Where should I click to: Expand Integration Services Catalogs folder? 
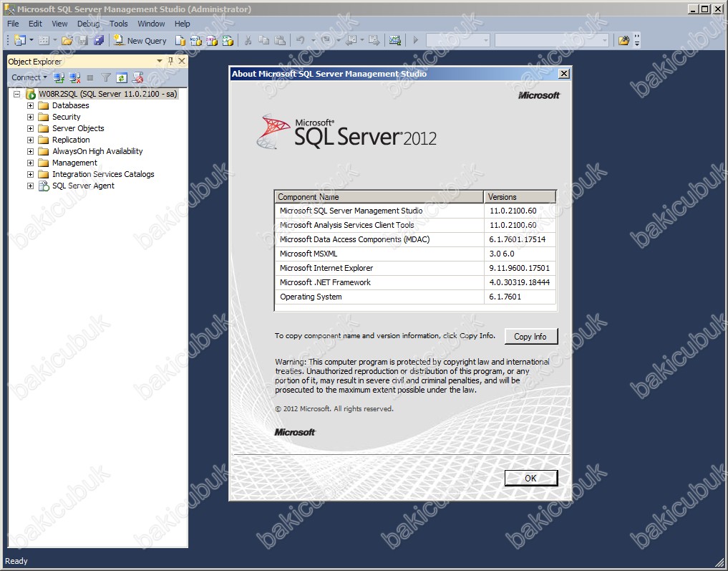pyautogui.click(x=30, y=174)
